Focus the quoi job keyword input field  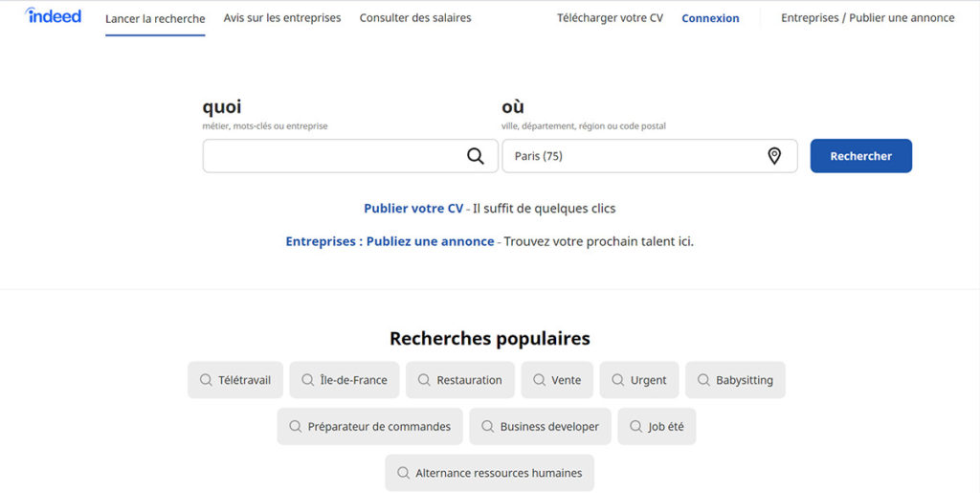pyautogui.click(x=350, y=156)
